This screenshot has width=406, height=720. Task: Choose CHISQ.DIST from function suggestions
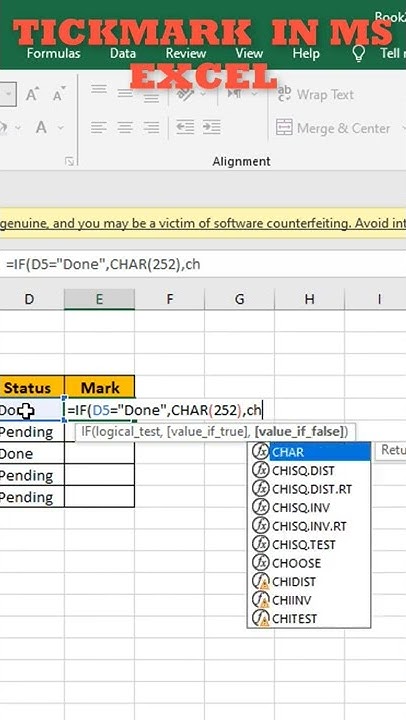tap(310, 471)
